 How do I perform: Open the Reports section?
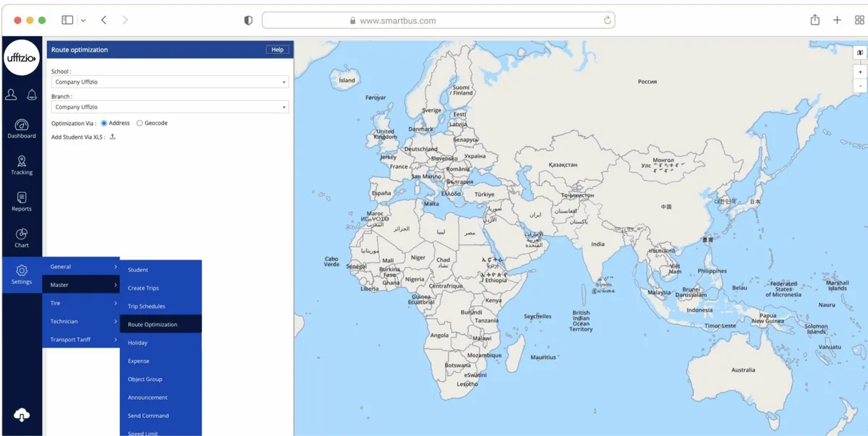tap(22, 202)
